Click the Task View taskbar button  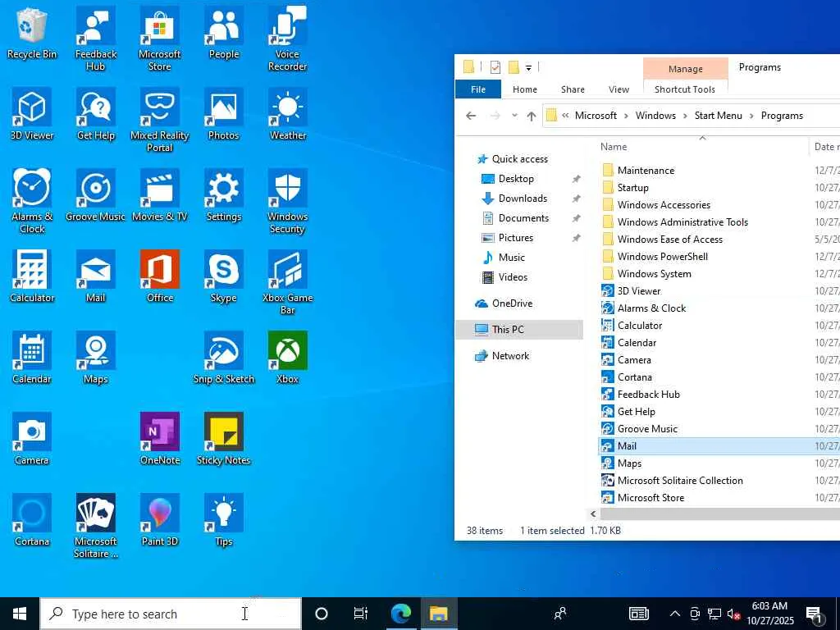[x=361, y=614]
